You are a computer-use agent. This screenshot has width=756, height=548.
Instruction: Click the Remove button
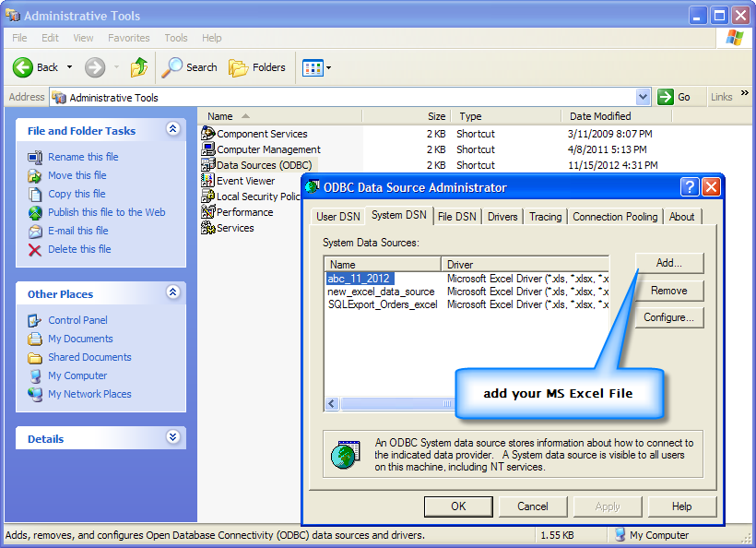(669, 291)
